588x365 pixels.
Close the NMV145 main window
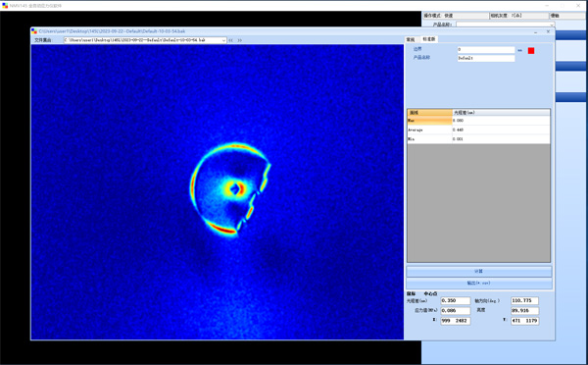click(578, 5)
